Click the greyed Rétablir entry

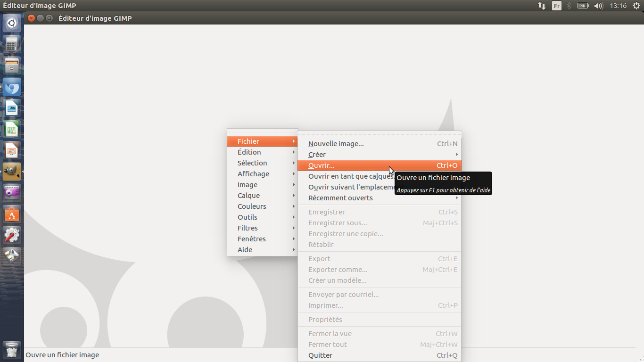pos(380,245)
